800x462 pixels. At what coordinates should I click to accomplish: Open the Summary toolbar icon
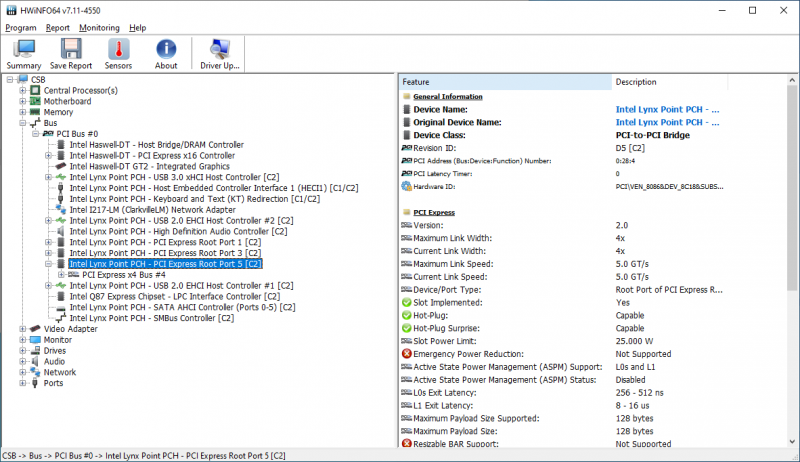point(23,49)
